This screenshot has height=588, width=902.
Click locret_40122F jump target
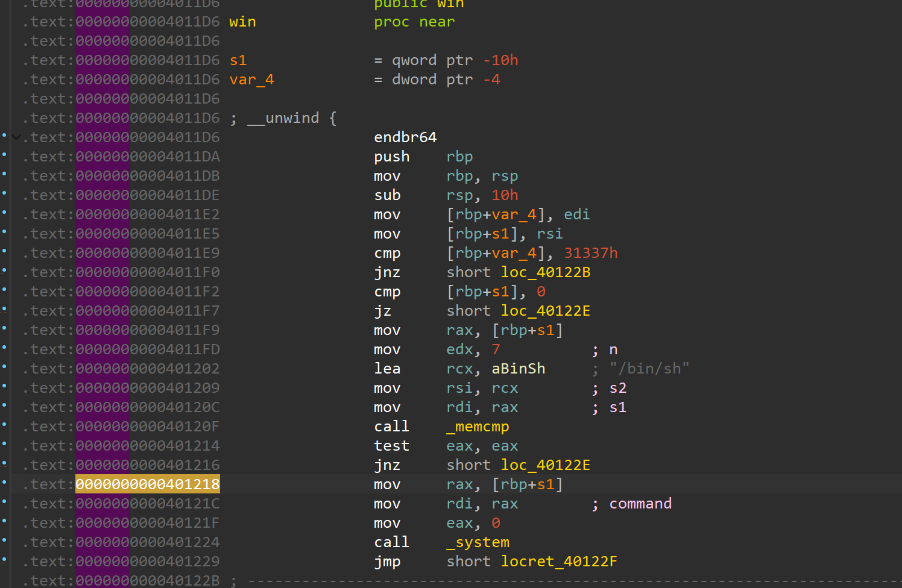click(558, 561)
